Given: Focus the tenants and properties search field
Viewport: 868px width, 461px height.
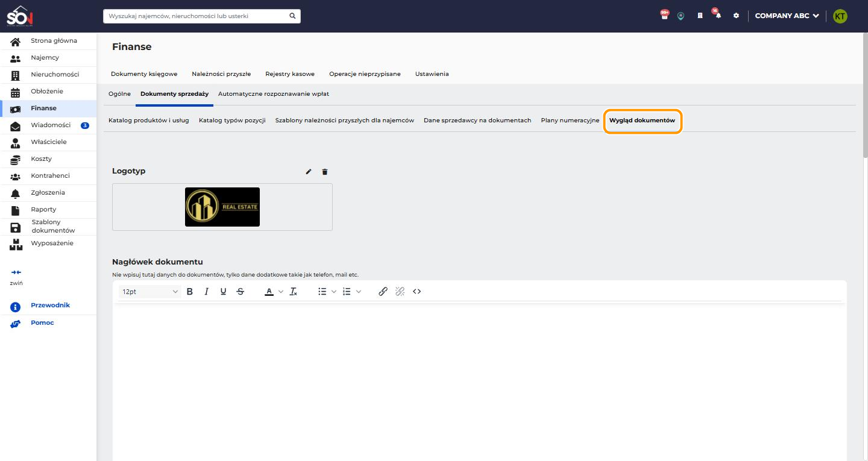Looking at the screenshot, I should pyautogui.click(x=202, y=16).
